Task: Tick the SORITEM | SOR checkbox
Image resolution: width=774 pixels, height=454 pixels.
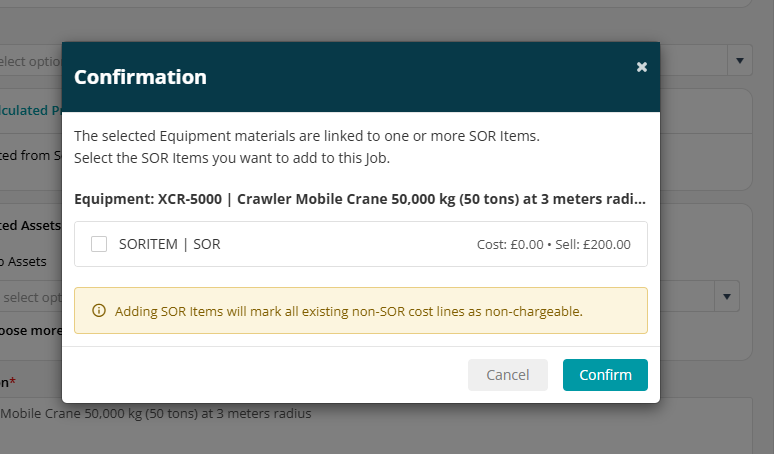Action: pos(99,244)
